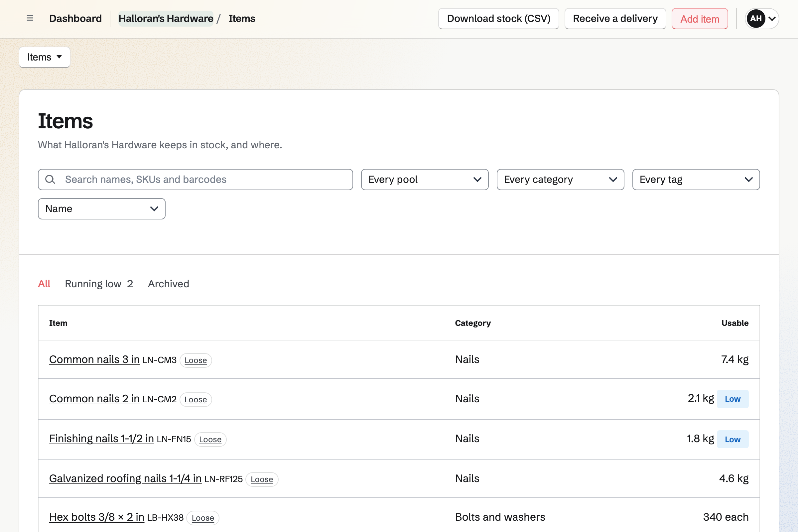Click Loose tag on LN-RF125 row
This screenshot has height=532, width=798.
[x=262, y=479]
